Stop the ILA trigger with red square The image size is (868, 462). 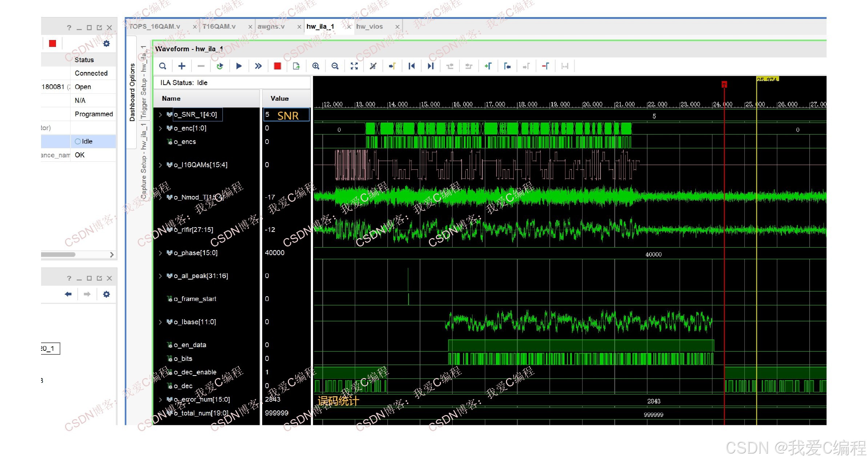click(x=277, y=66)
